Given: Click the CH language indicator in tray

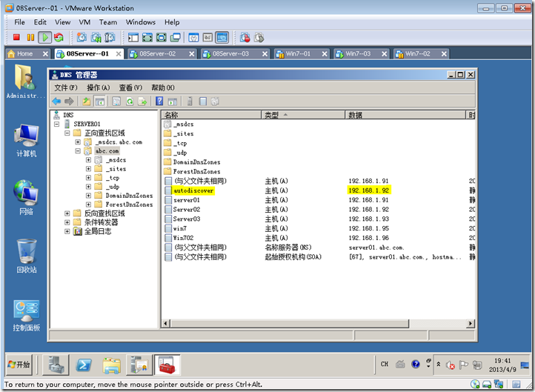Looking at the screenshot, I should click(x=385, y=365).
